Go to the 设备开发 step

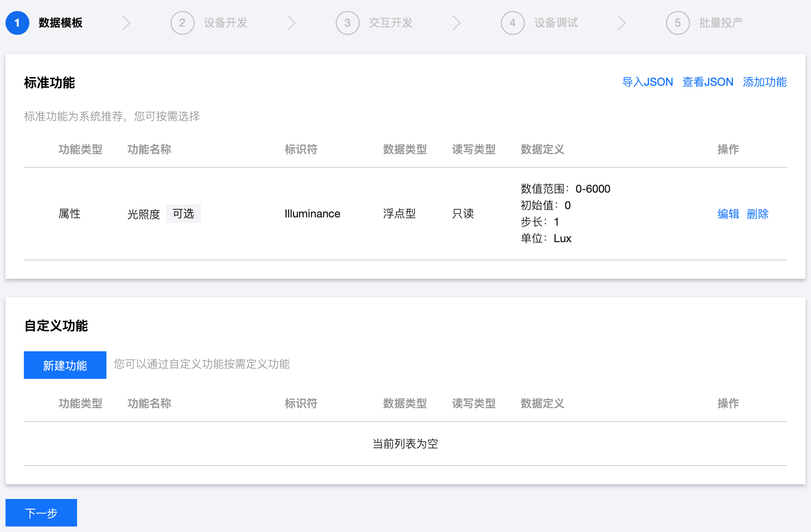click(x=226, y=23)
